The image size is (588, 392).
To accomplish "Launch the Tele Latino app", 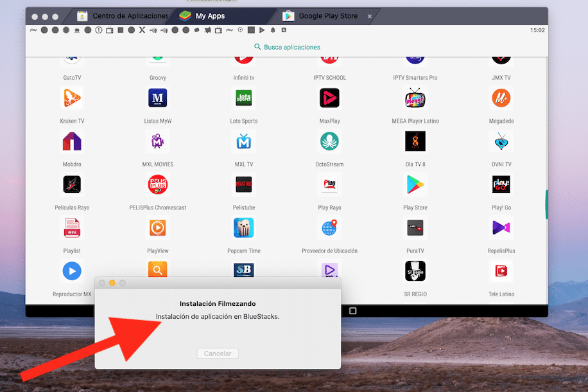I will [x=501, y=271].
